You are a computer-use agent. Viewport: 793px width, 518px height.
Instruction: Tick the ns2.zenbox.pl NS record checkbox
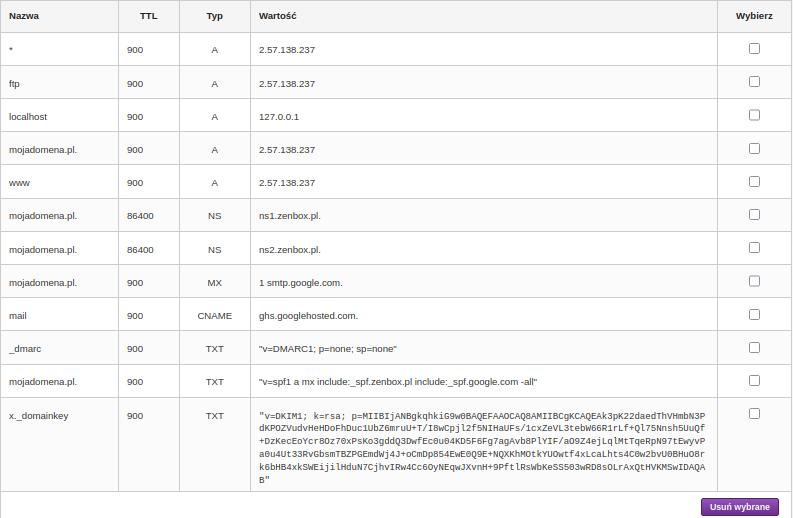click(754, 247)
